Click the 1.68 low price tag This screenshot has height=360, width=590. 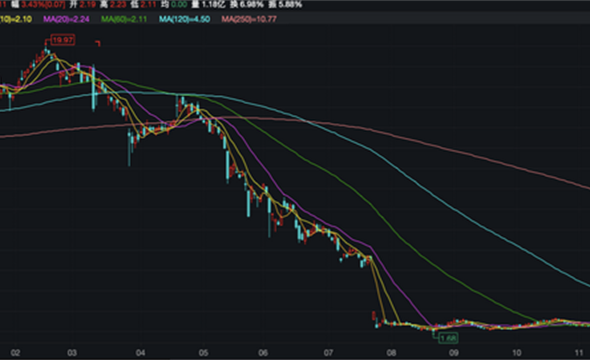click(x=448, y=338)
